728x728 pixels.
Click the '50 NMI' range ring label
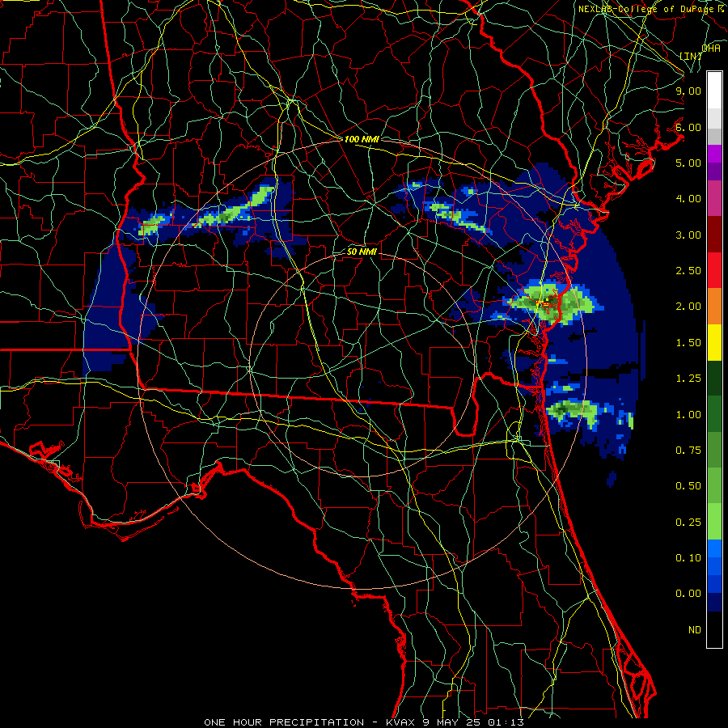[362, 252]
